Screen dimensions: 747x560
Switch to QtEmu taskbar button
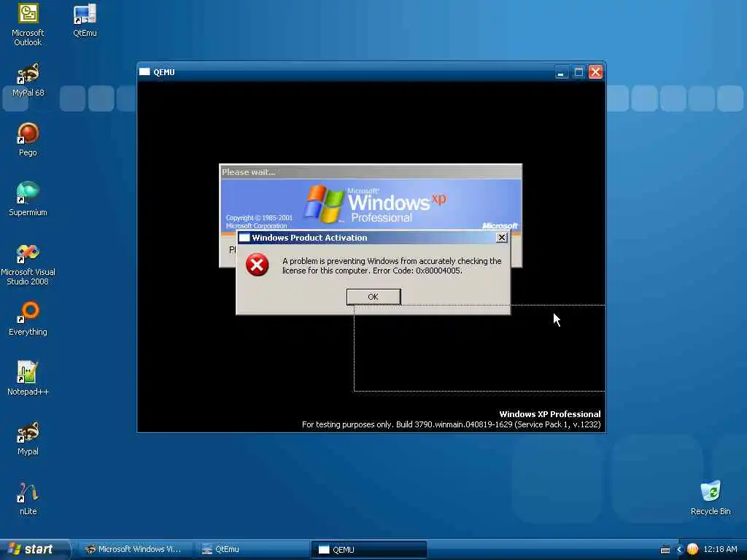252,550
